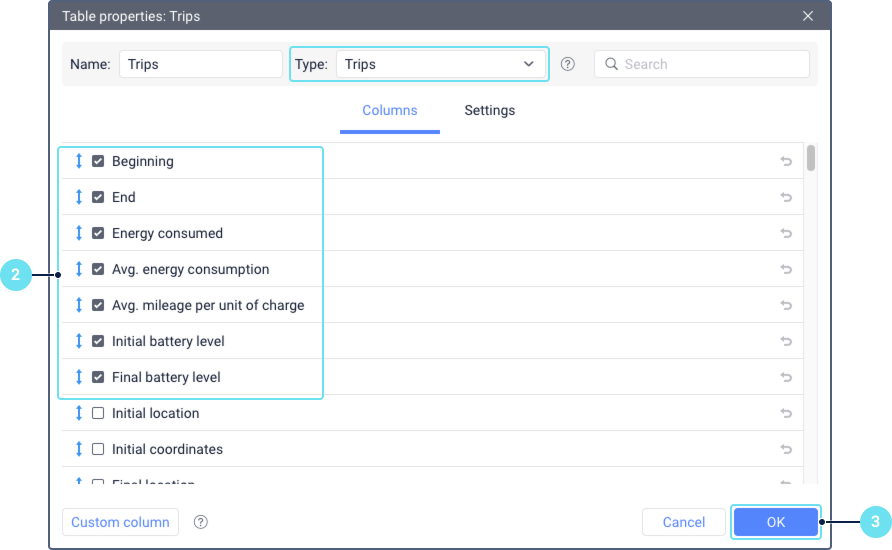Switch to the Settings tab
Screen dimensions: 892x550
489,110
